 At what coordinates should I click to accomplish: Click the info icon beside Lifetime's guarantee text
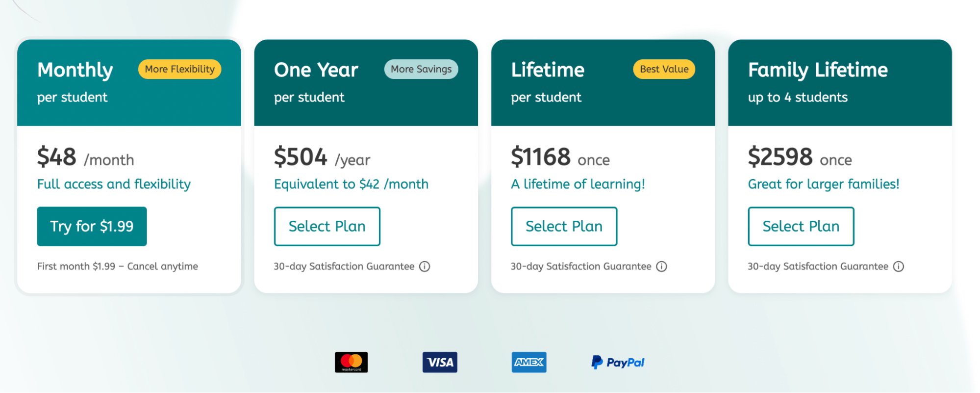point(661,266)
